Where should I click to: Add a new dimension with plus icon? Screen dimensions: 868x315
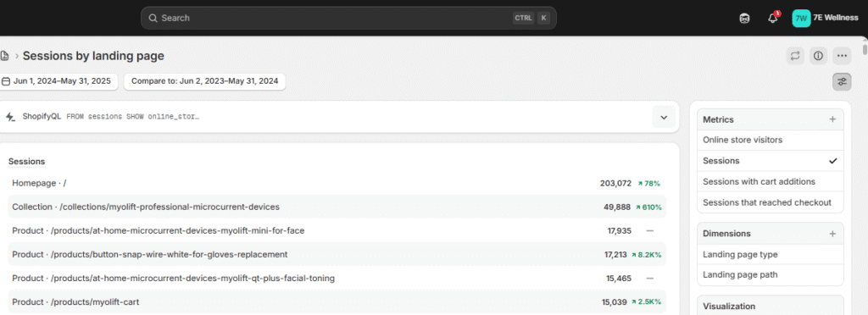(832, 233)
